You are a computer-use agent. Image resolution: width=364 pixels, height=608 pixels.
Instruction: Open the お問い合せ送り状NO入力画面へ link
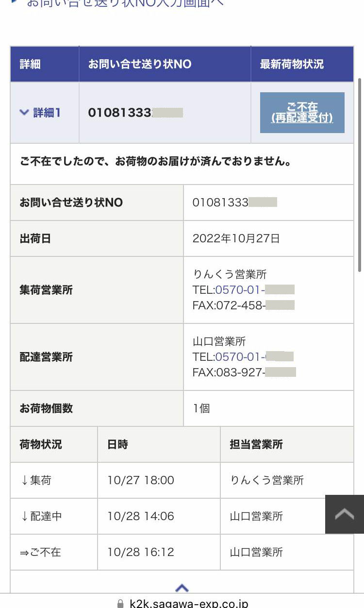click(x=124, y=3)
